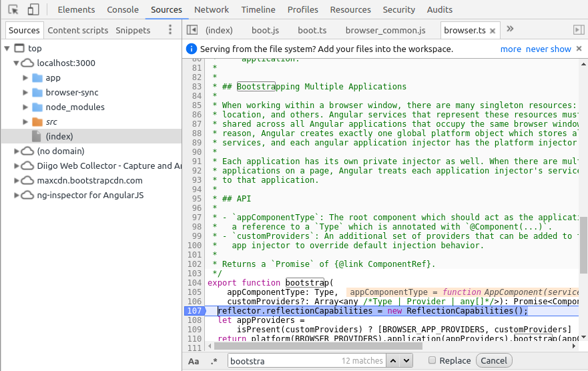Collapse the localhost:3000 node
The width and height of the screenshot is (588, 371).
coord(16,63)
